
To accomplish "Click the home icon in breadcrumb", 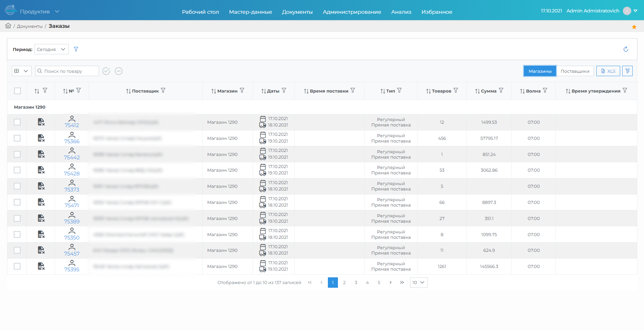I will pyautogui.click(x=8, y=26).
